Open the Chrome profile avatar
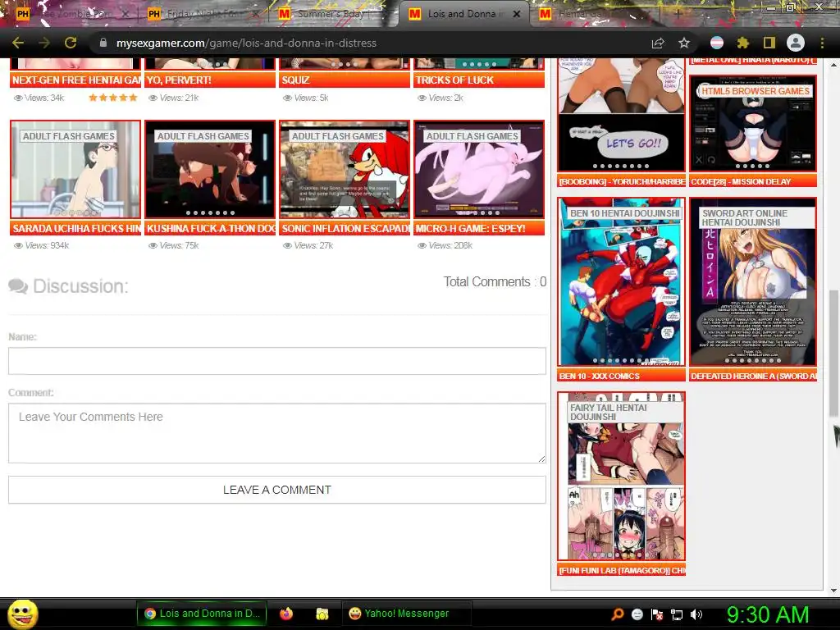Image resolution: width=840 pixels, height=630 pixels. point(796,43)
